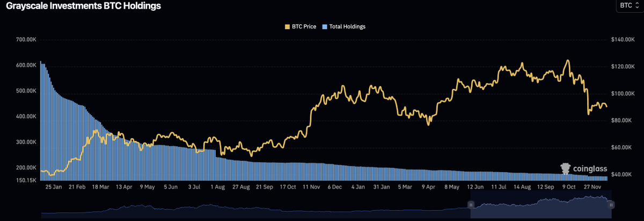Grab the left range slider handle
This screenshot has width=644, height=221.
tap(471, 204)
